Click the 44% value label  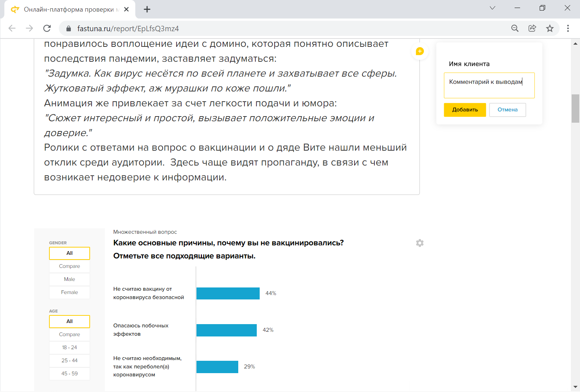coord(271,293)
